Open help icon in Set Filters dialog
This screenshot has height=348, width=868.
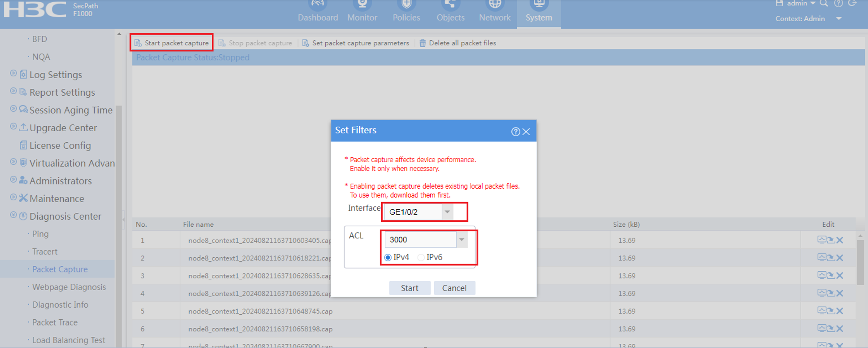(515, 132)
